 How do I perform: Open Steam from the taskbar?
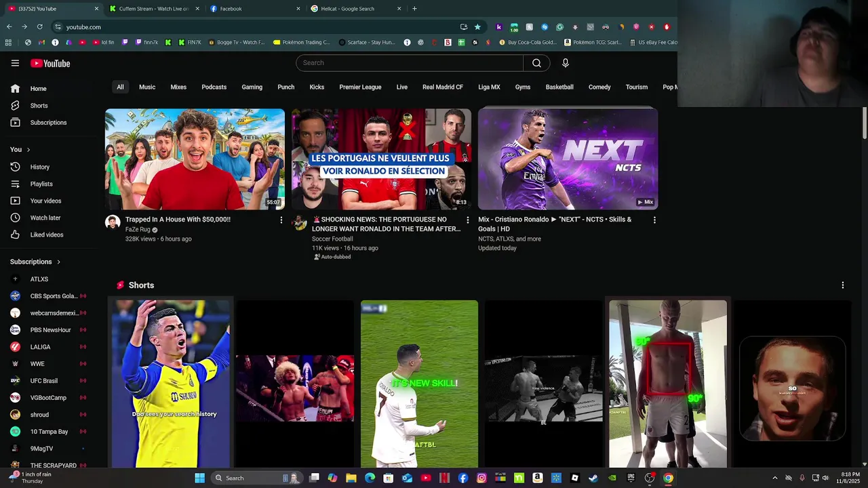coord(593,478)
